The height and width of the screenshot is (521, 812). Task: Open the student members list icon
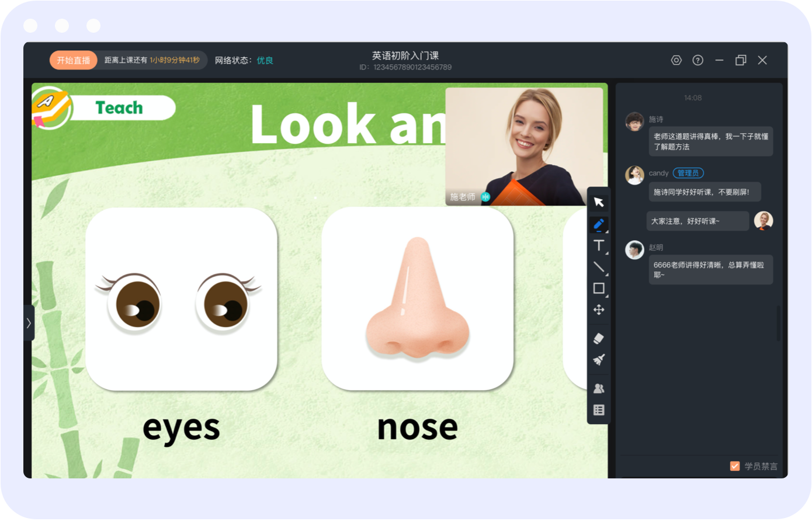(599, 388)
